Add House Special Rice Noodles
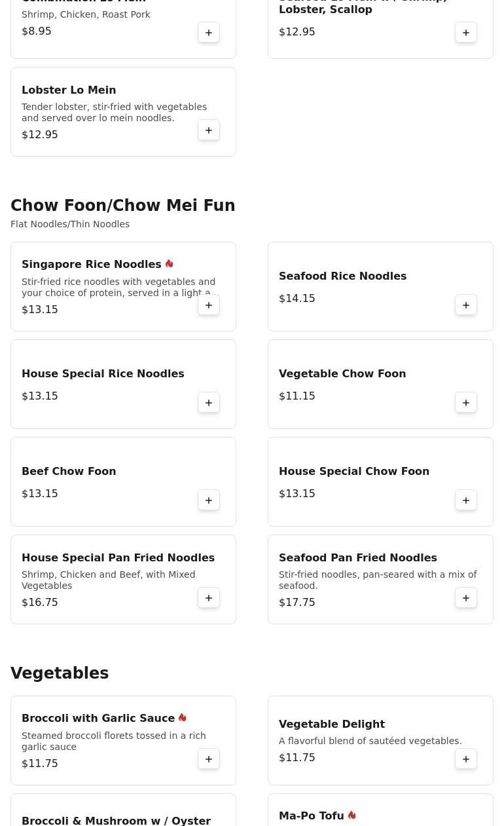Image resolution: width=504 pixels, height=826 pixels. pyautogui.click(x=209, y=403)
